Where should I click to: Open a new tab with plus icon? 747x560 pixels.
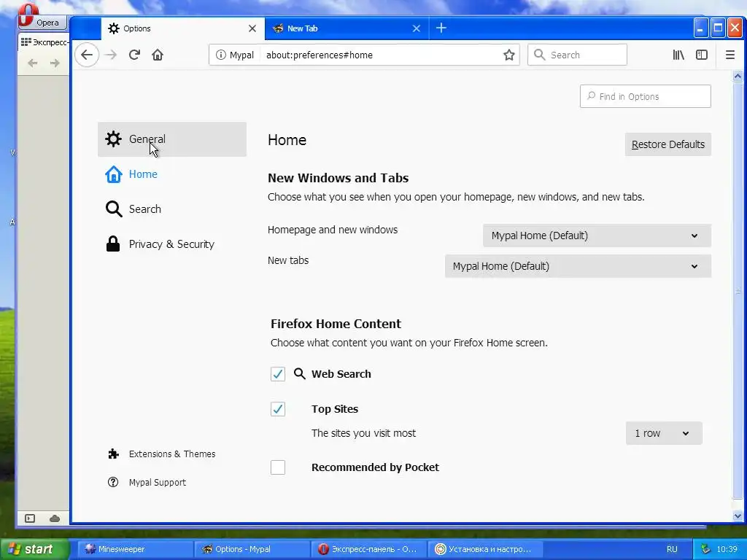[x=441, y=28]
